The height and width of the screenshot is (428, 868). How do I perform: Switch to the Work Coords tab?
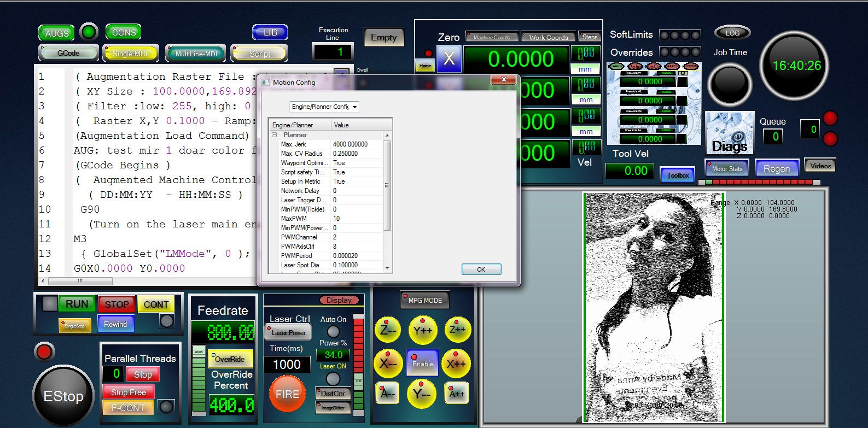pyautogui.click(x=548, y=37)
